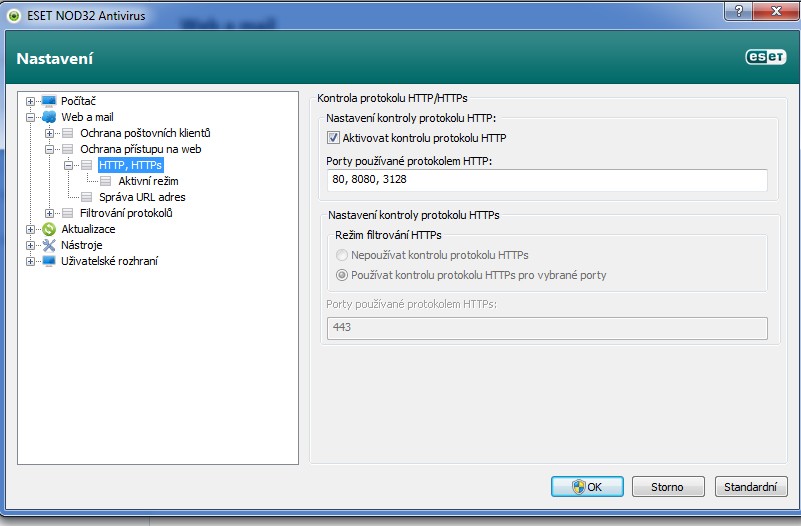Click the HTTP ports field with 80, 8080, 3128
Image resolution: width=801 pixels, height=526 pixels.
(x=547, y=180)
